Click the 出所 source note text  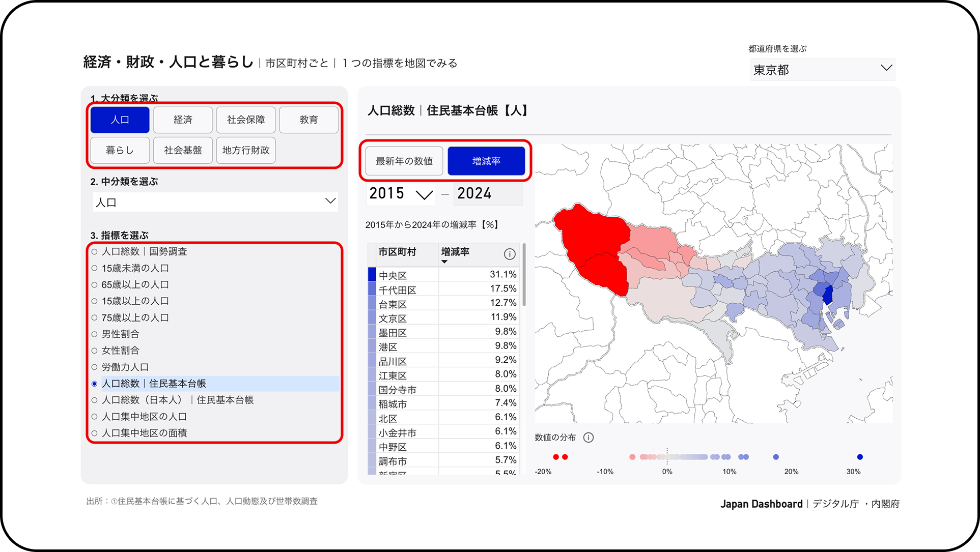pyautogui.click(x=202, y=501)
